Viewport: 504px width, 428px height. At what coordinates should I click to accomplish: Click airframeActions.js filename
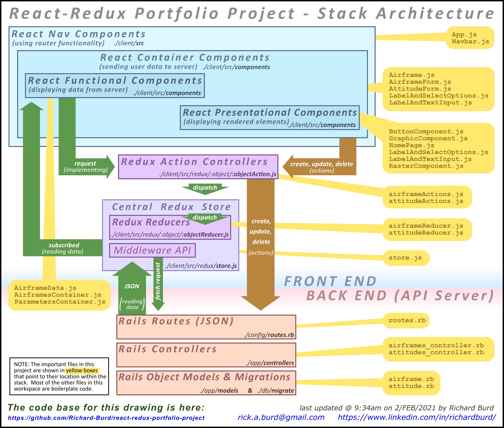click(426, 194)
